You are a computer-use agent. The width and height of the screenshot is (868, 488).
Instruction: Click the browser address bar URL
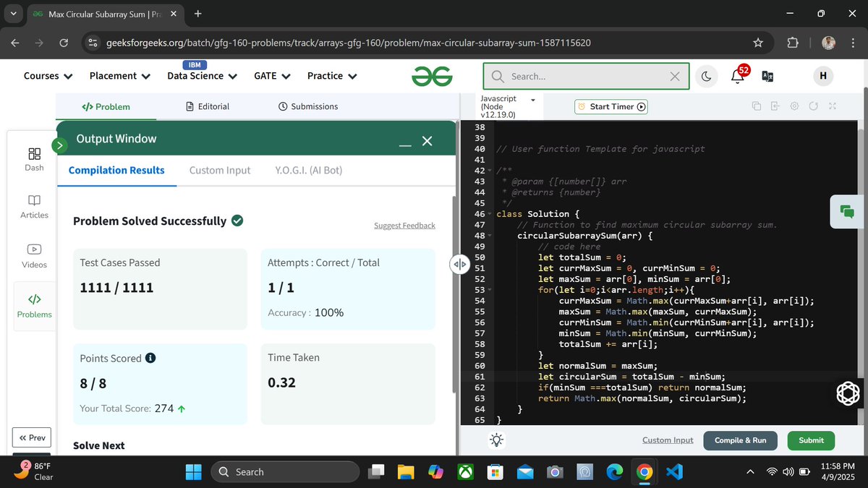coord(349,43)
